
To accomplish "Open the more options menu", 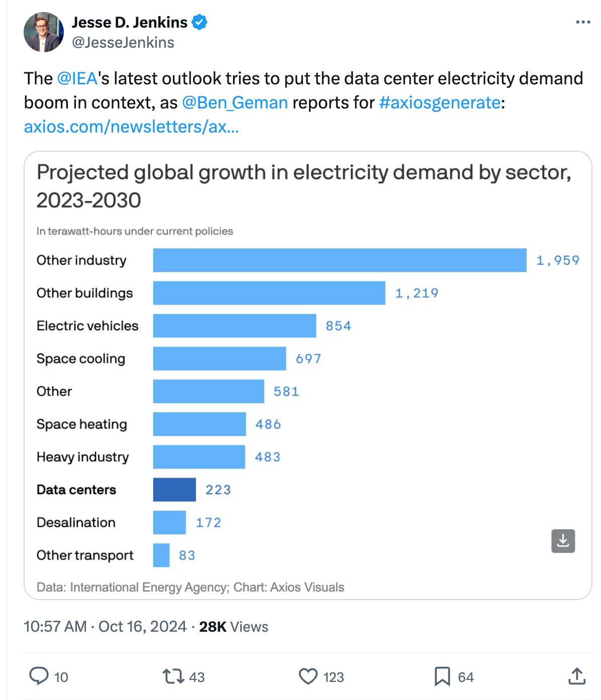I will tap(582, 21).
